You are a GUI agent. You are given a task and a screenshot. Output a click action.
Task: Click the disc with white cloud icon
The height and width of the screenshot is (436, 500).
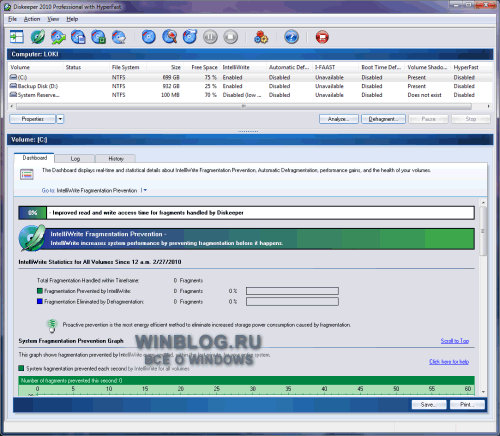tap(119, 37)
